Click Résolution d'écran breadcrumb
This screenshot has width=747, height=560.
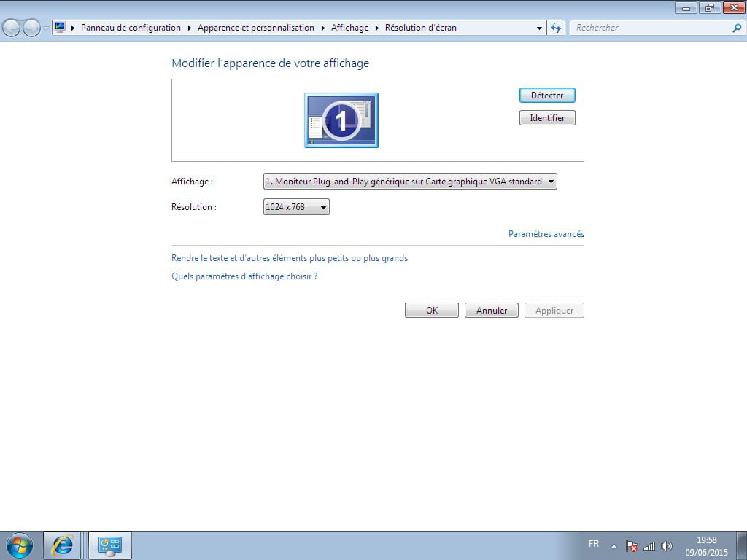click(421, 28)
